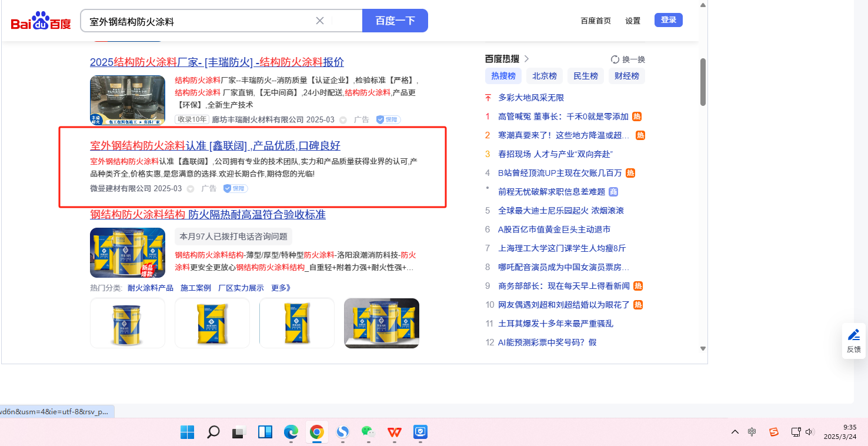
Task: Open hot search 寒潮真要来了
Action: click(x=564, y=135)
